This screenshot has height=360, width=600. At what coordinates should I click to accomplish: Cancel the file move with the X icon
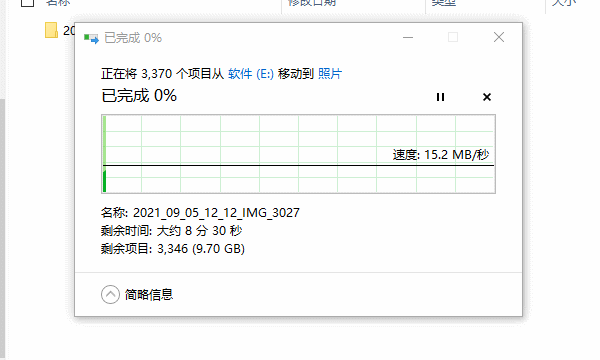coord(487,97)
